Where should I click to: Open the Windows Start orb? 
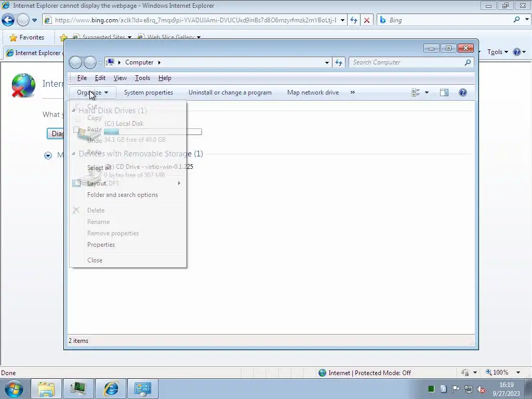pos(14,389)
